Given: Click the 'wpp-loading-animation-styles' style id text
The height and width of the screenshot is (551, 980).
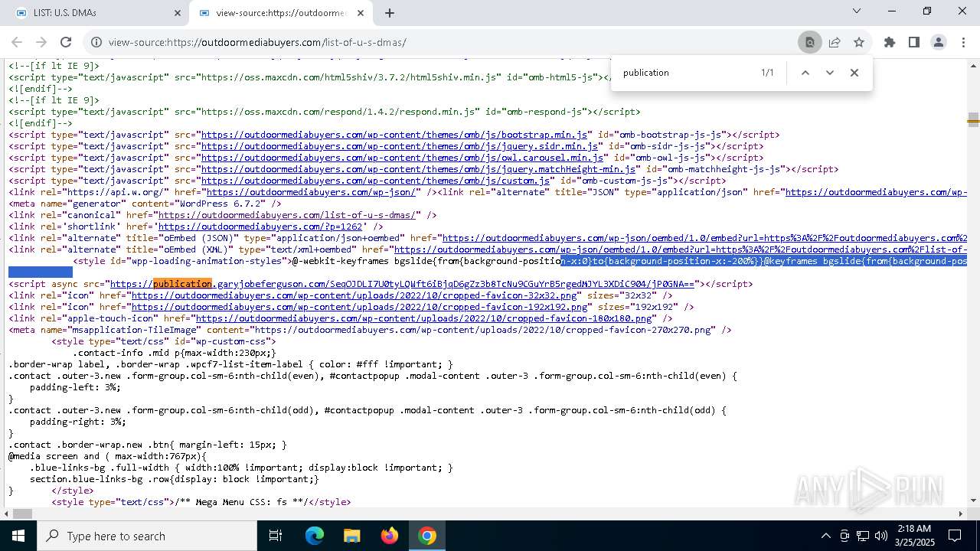Looking at the screenshot, I should pos(207,261).
